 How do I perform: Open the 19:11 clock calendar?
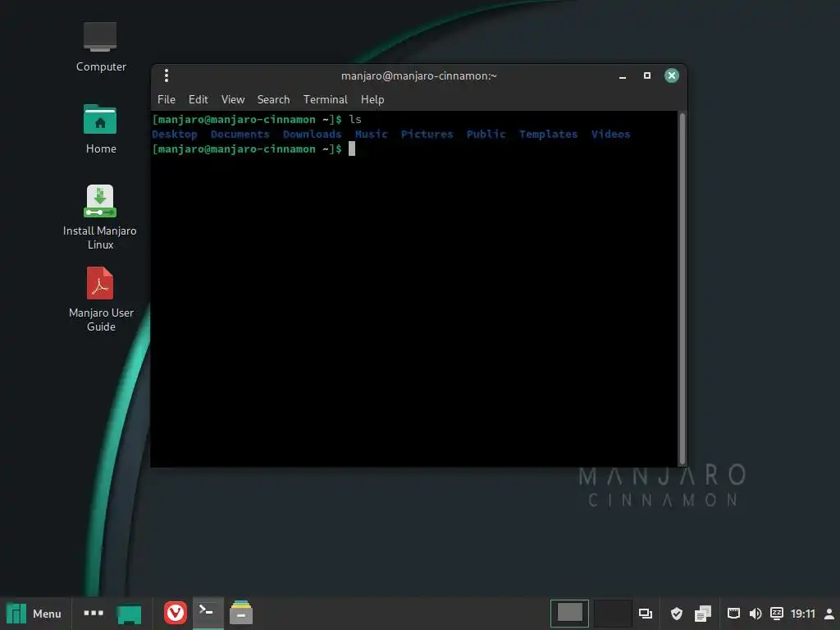(802, 614)
